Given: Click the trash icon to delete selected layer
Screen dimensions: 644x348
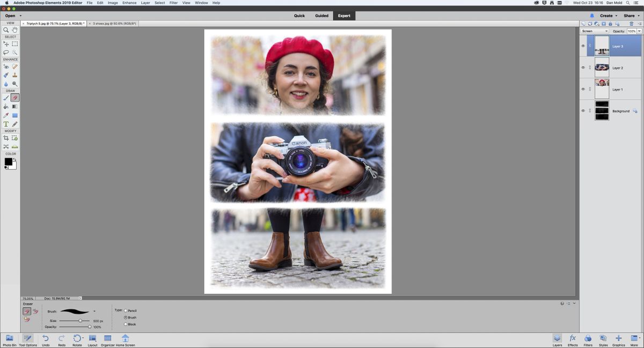Looking at the screenshot, I should click(632, 24).
